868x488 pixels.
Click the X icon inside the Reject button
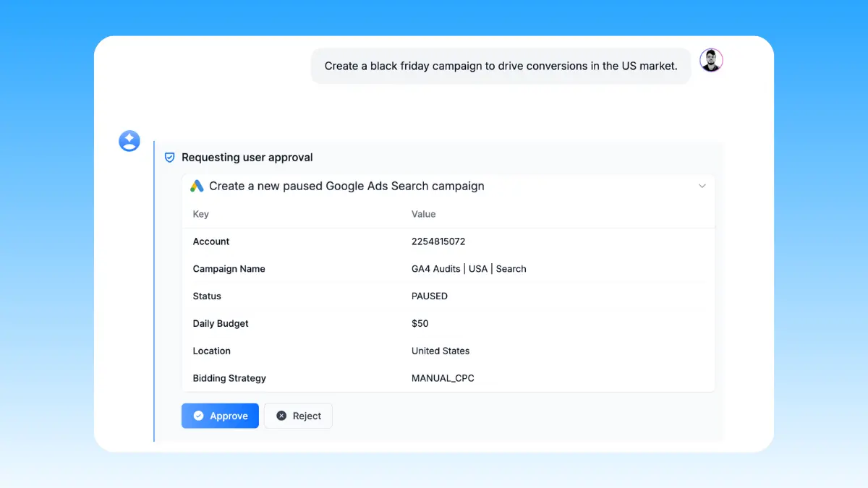coord(281,416)
